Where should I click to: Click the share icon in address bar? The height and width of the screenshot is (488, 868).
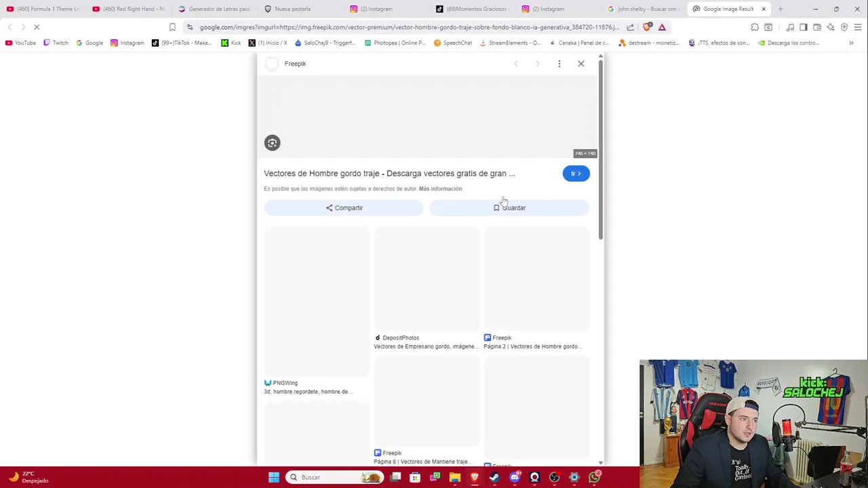[x=630, y=27]
